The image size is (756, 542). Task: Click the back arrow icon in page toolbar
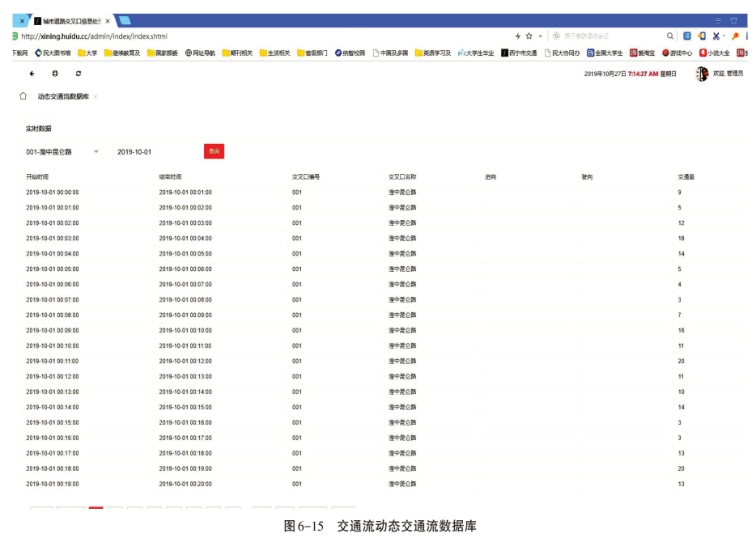32,74
